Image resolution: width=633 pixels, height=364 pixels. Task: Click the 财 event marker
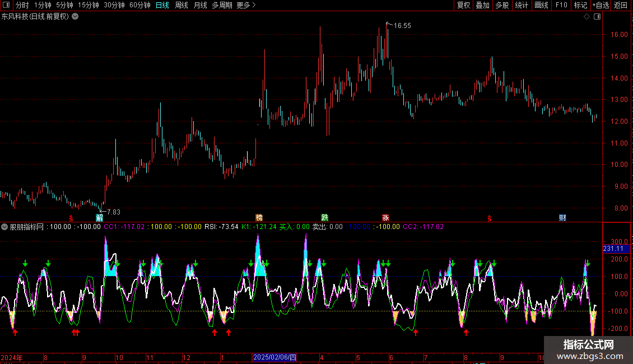point(562,218)
